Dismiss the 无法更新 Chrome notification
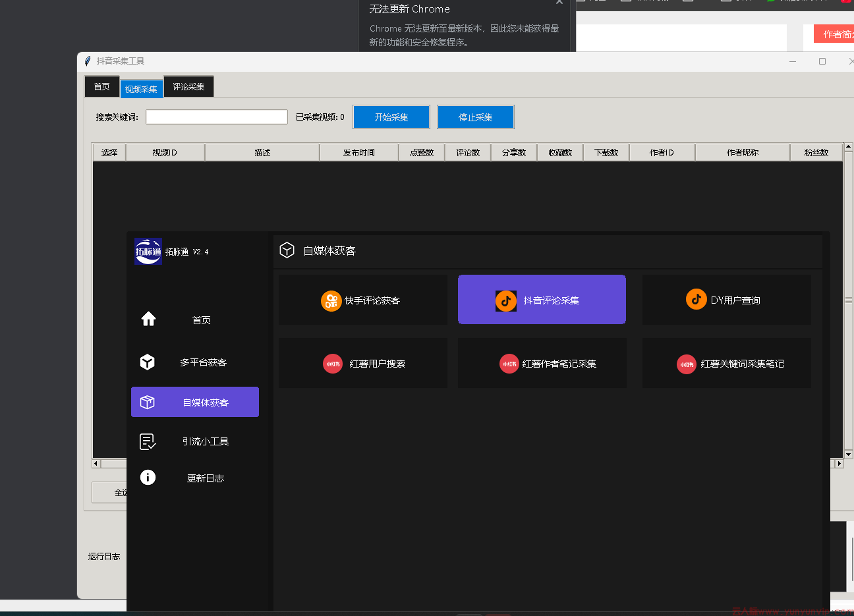854x616 pixels. (559, 3)
